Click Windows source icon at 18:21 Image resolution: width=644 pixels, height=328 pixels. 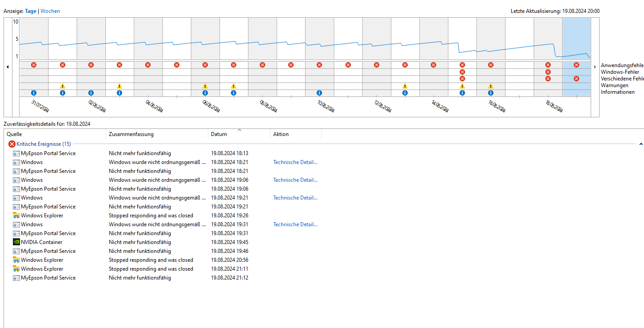(16, 162)
